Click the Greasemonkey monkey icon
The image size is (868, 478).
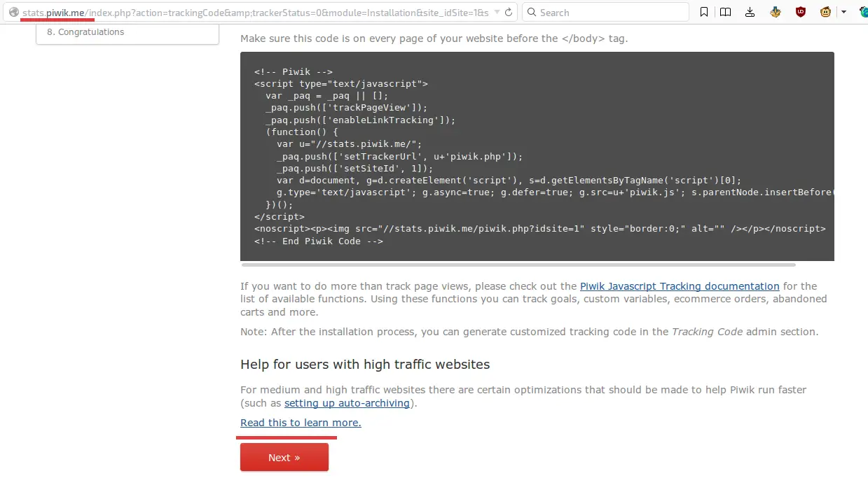tap(826, 12)
